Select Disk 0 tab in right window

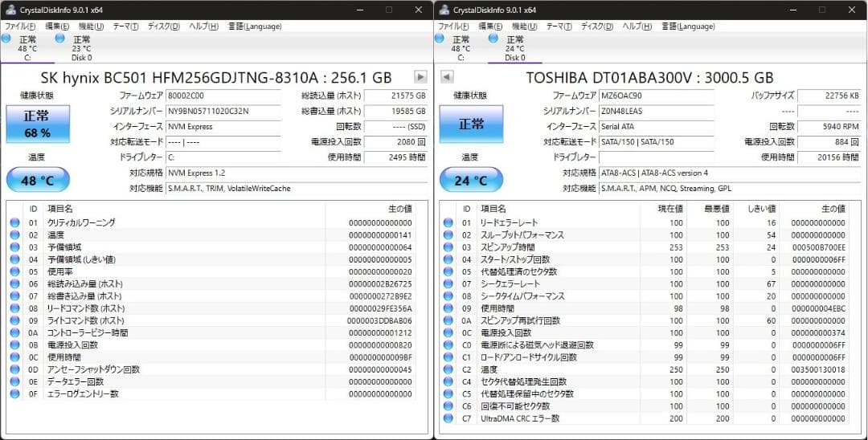[x=515, y=48]
